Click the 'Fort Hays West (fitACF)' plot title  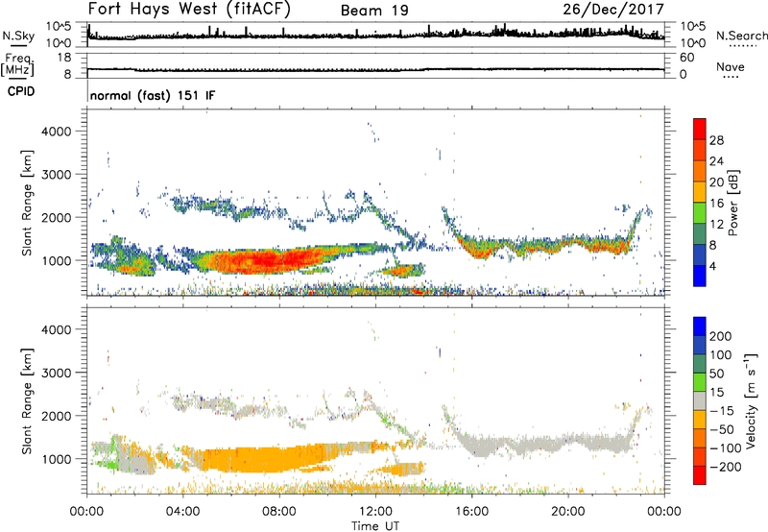tap(189, 9)
